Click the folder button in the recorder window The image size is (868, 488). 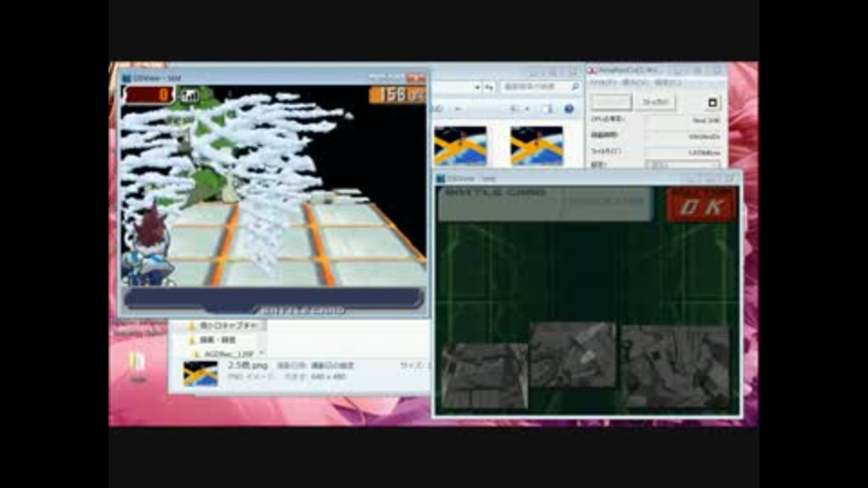656,102
